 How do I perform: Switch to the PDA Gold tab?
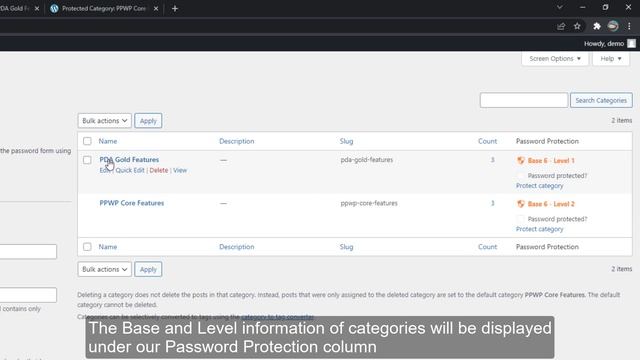click(x=15, y=9)
